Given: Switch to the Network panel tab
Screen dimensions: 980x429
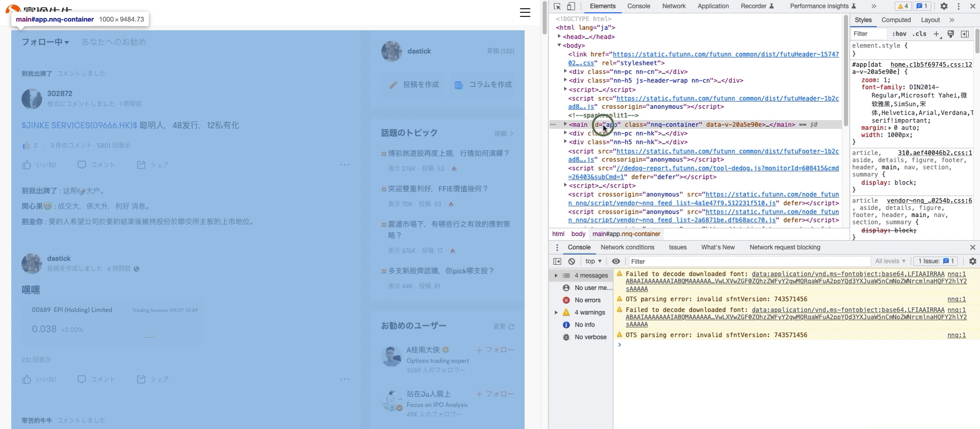Looking at the screenshot, I should pos(674,6).
